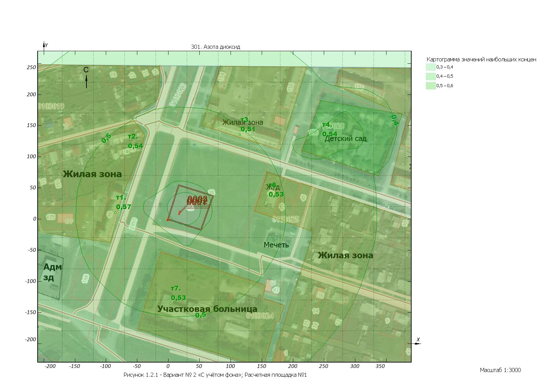Select the 0,3 – 0,4 legend swatch

[431, 67]
